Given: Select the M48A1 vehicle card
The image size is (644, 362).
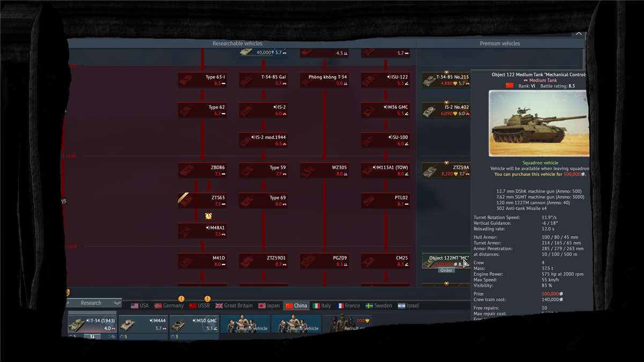Looking at the screenshot, I should point(202,231).
